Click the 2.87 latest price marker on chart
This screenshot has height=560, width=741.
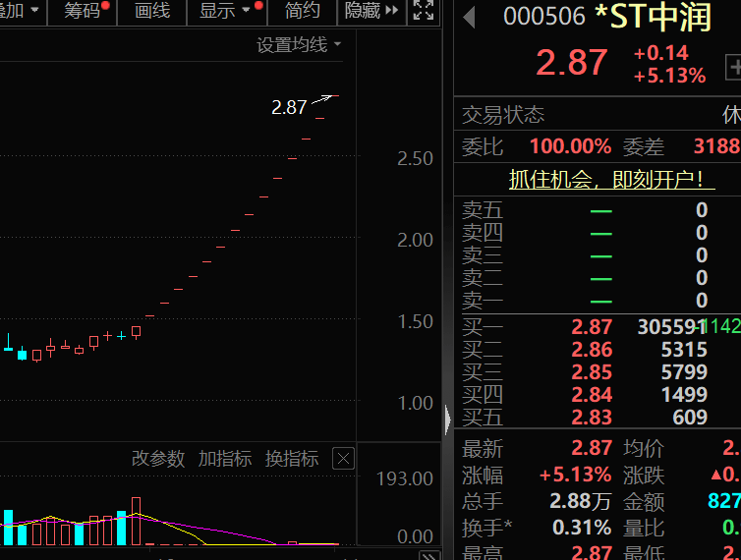tap(289, 107)
